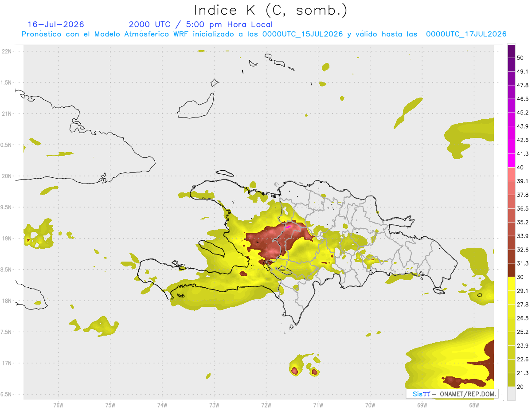Screen dimensions: 532x411
Task: Pick the bright magenta swatch between 40 and 41.3
Action: click(x=511, y=161)
